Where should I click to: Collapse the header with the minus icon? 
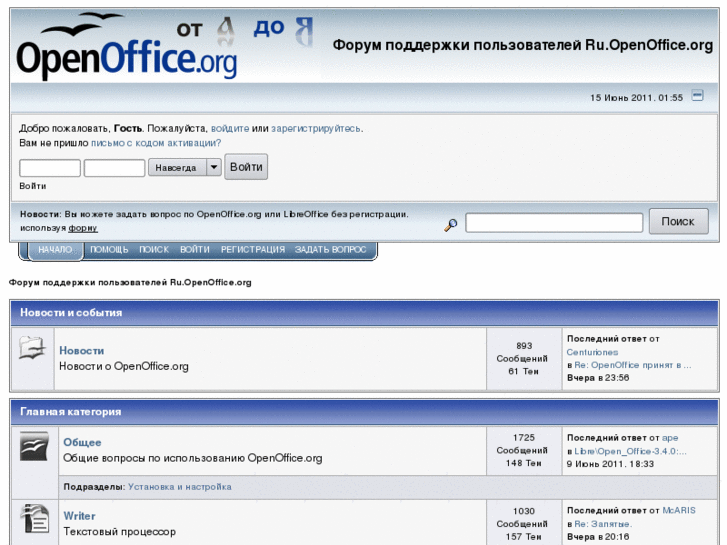(697, 96)
